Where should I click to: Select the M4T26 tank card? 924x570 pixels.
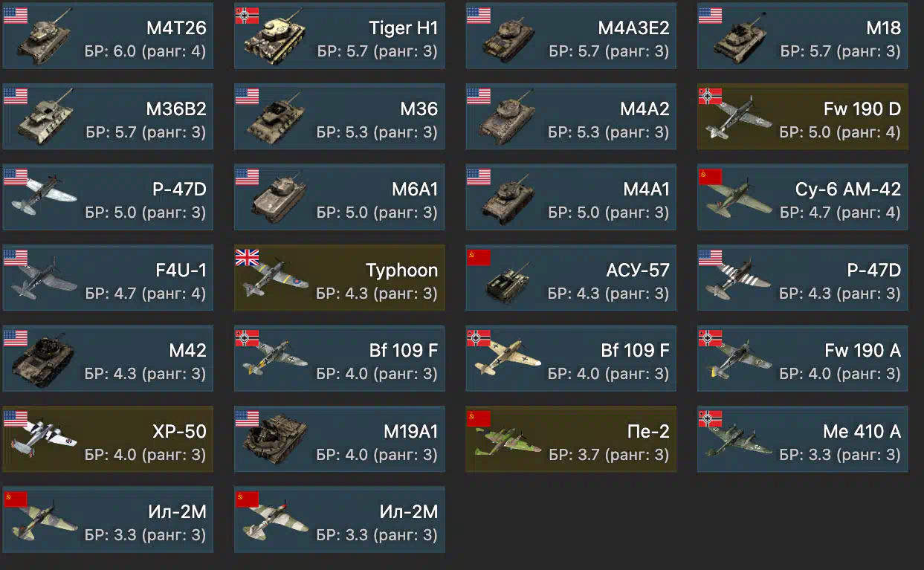tap(108, 36)
